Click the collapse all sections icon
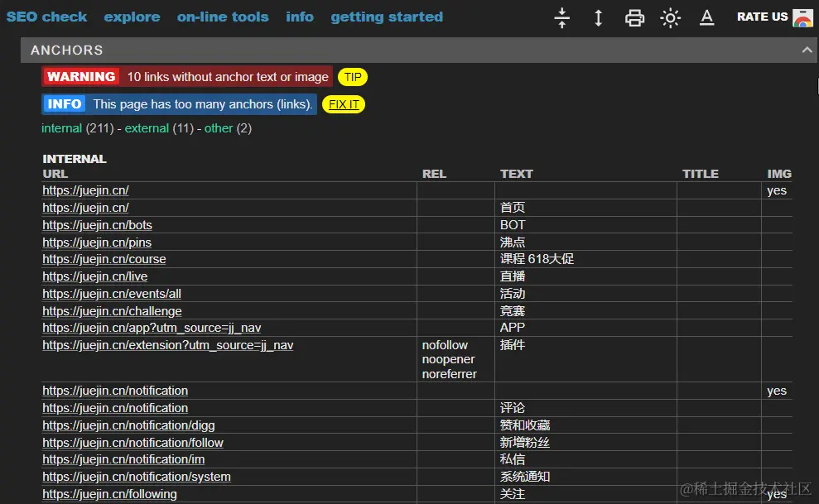The width and height of the screenshot is (819, 504). [x=562, y=17]
